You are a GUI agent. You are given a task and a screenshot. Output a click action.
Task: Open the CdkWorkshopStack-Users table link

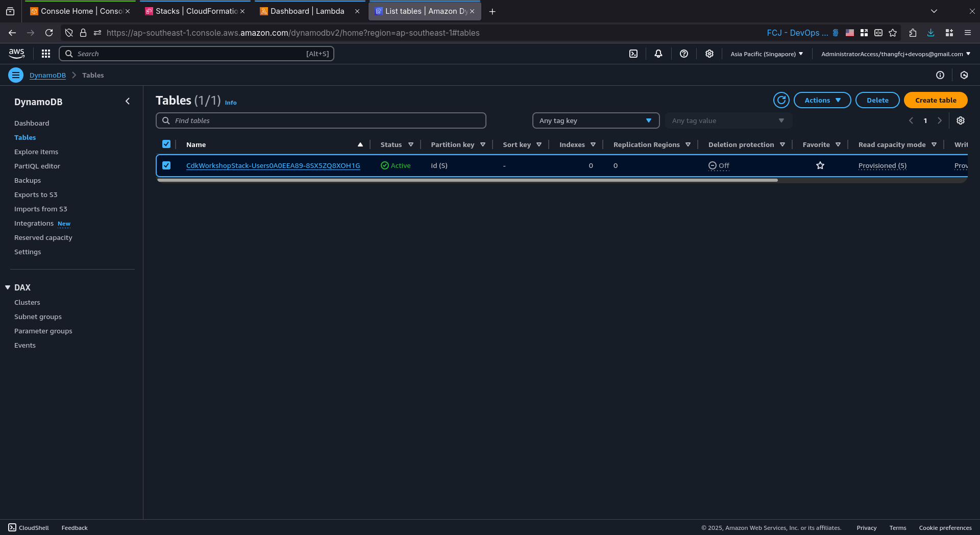[x=273, y=165]
